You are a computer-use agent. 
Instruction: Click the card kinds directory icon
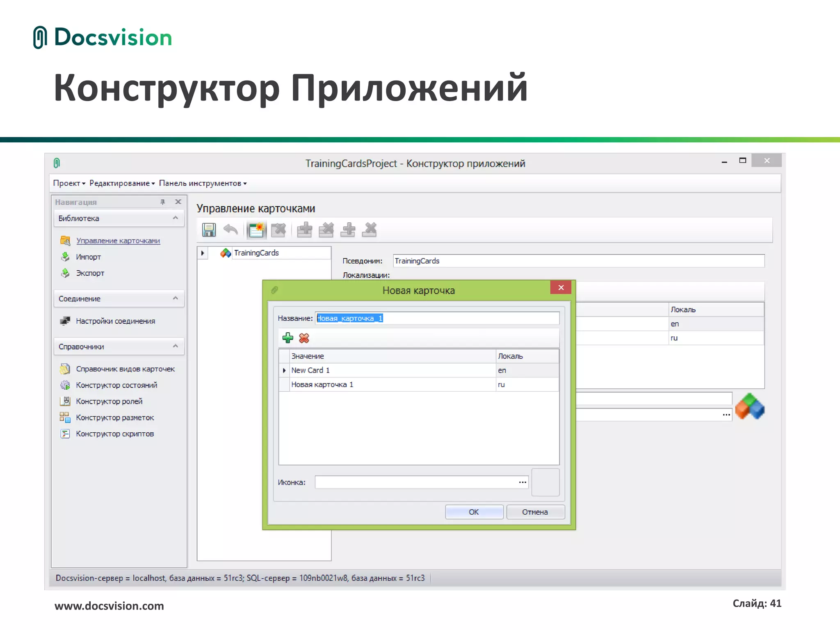point(65,369)
